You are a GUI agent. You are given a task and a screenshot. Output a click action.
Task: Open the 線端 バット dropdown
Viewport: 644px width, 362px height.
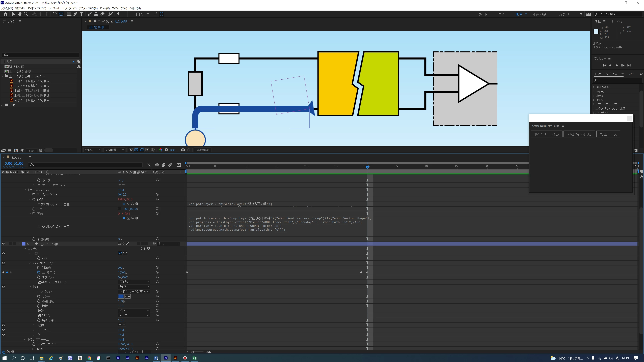click(134, 311)
